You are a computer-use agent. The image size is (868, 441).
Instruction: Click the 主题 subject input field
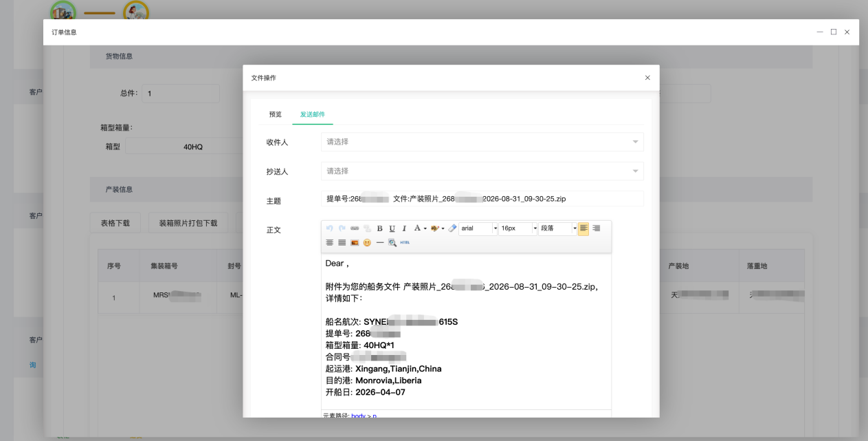[x=482, y=199]
